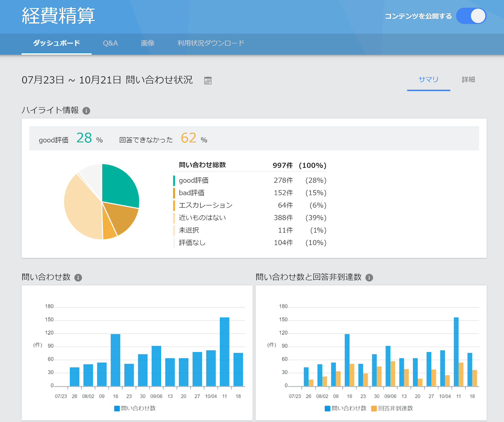Click the 08/16 bar in left chart

pyautogui.click(x=116, y=360)
